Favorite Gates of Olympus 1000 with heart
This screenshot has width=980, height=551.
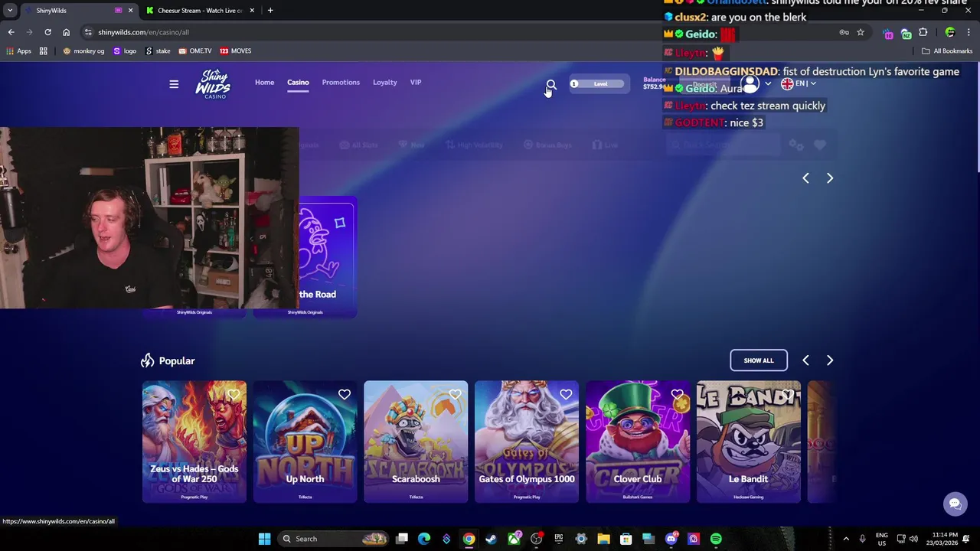pos(566,394)
